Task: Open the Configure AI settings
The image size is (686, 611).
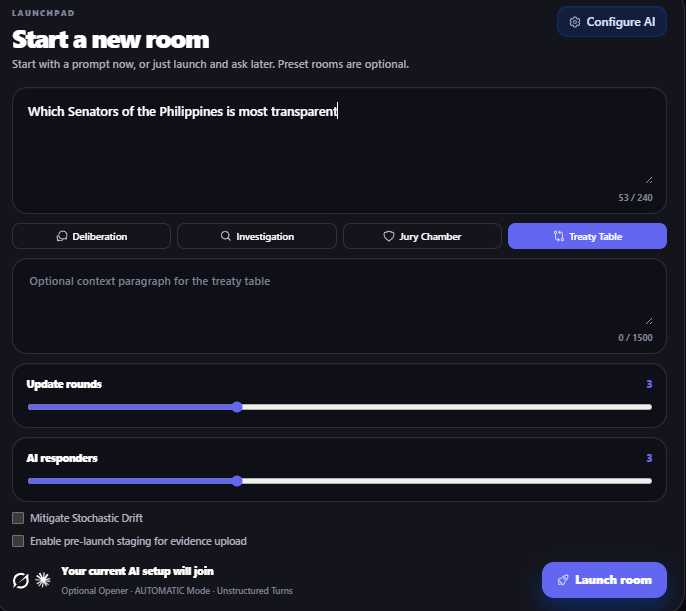Action: point(612,22)
